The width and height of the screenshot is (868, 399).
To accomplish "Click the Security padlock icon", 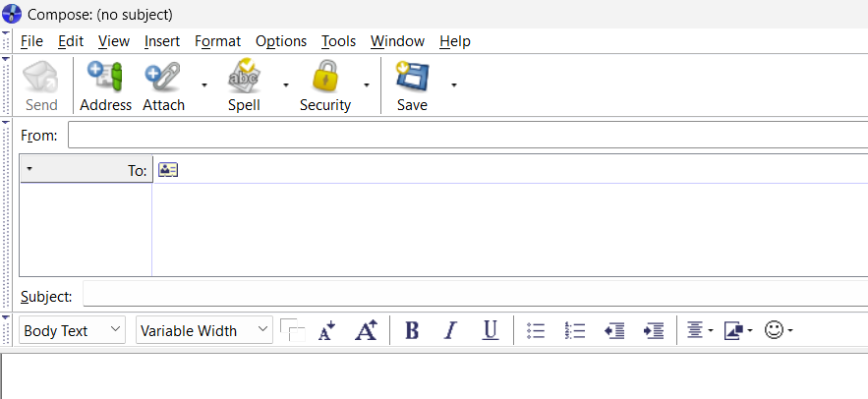I will pyautogui.click(x=324, y=85).
